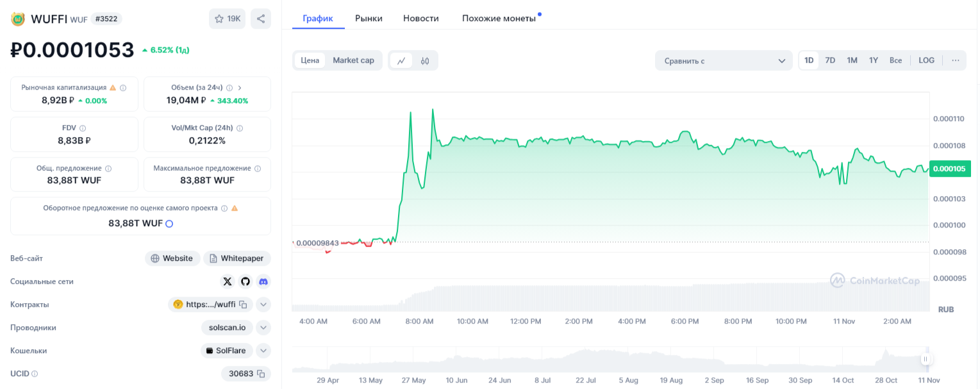Show UCID info icon
The height and width of the screenshot is (389, 980).
point(35,374)
